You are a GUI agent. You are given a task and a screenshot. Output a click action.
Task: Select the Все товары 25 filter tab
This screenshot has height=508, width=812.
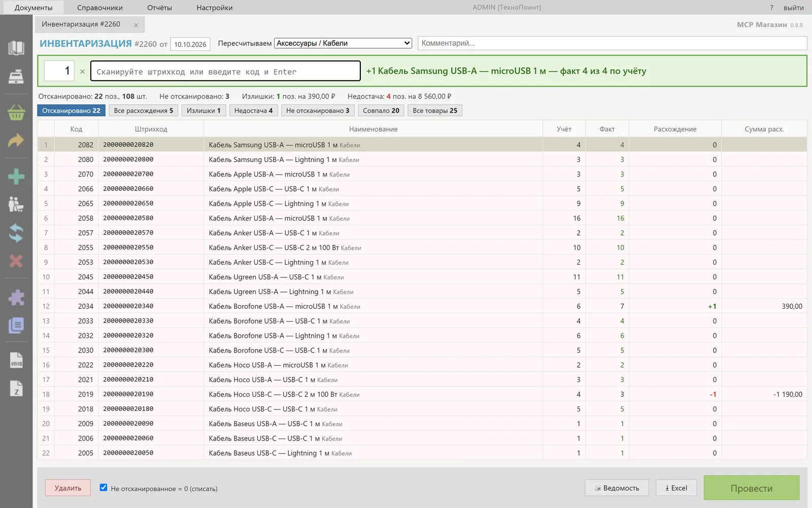pyautogui.click(x=435, y=111)
